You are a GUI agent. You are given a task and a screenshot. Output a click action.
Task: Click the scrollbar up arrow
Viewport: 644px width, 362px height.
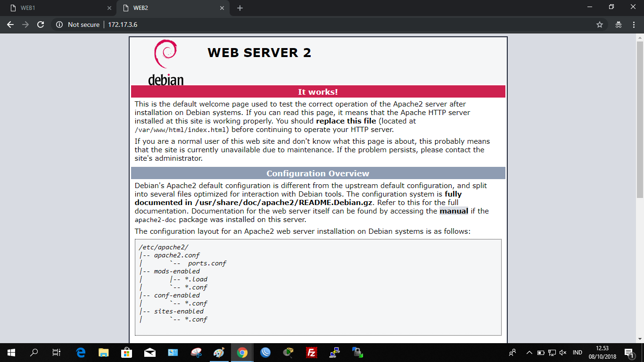640,37
